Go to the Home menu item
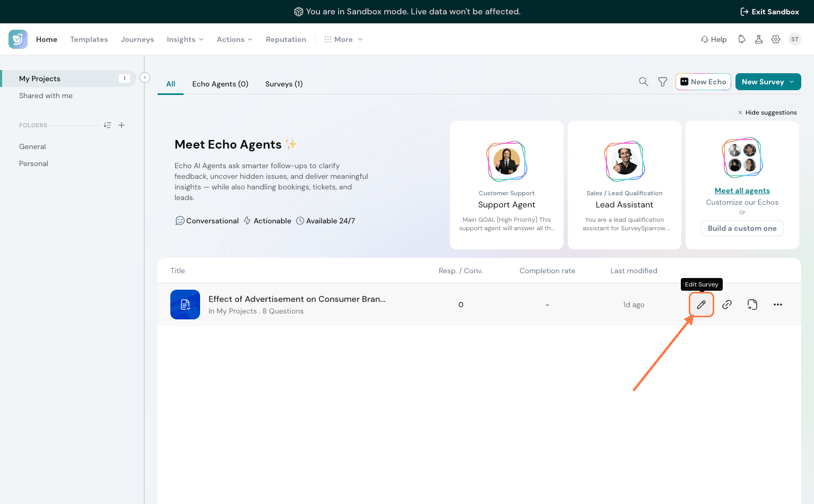This screenshot has width=814, height=504. click(x=47, y=39)
